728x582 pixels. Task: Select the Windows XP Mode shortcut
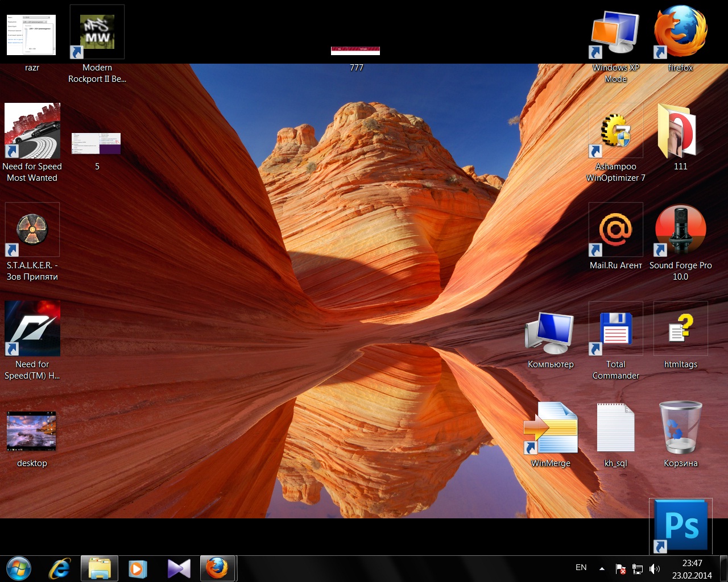click(615, 34)
